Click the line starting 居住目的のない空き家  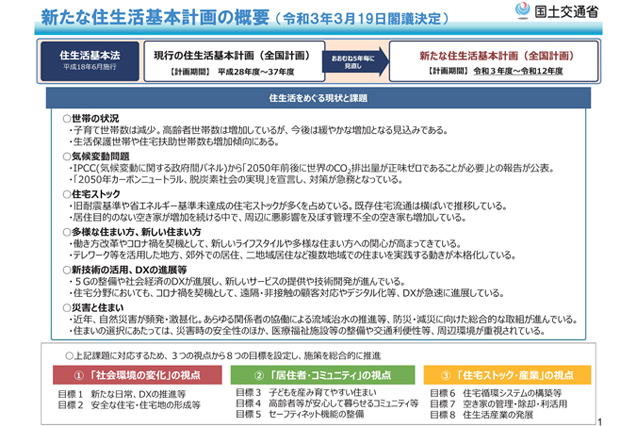tap(268, 217)
